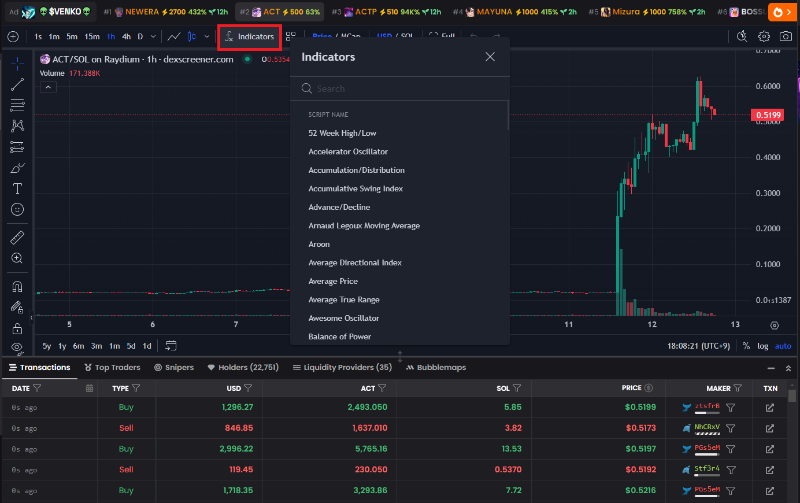This screenshot has width=800, height=503.
Task: Open the USD column filter
Action: (x=248, y=388)
